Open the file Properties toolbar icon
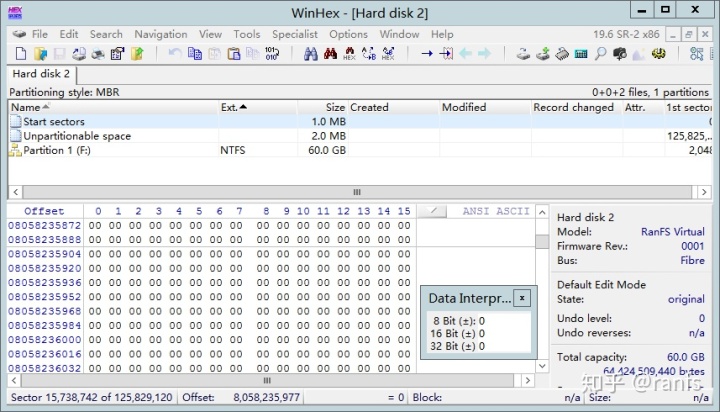Image resolution: width=720 pixels, height=412 pixels. click(118, 54)
